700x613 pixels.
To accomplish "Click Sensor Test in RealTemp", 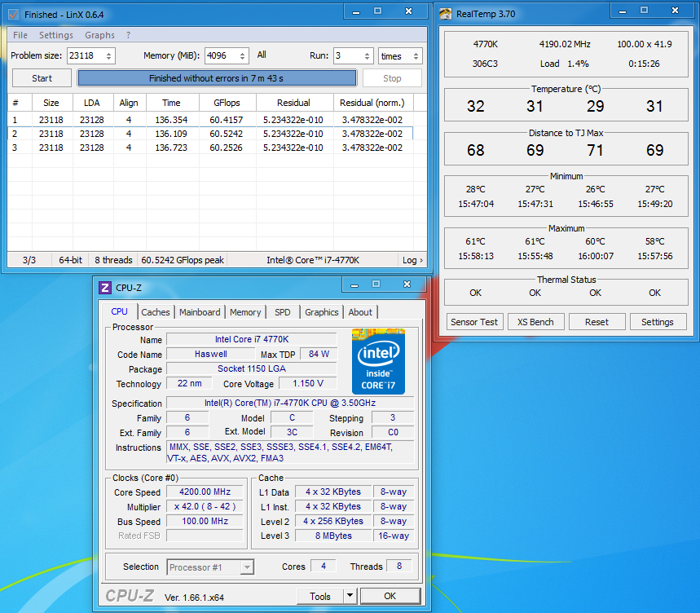I will [474, 322].
